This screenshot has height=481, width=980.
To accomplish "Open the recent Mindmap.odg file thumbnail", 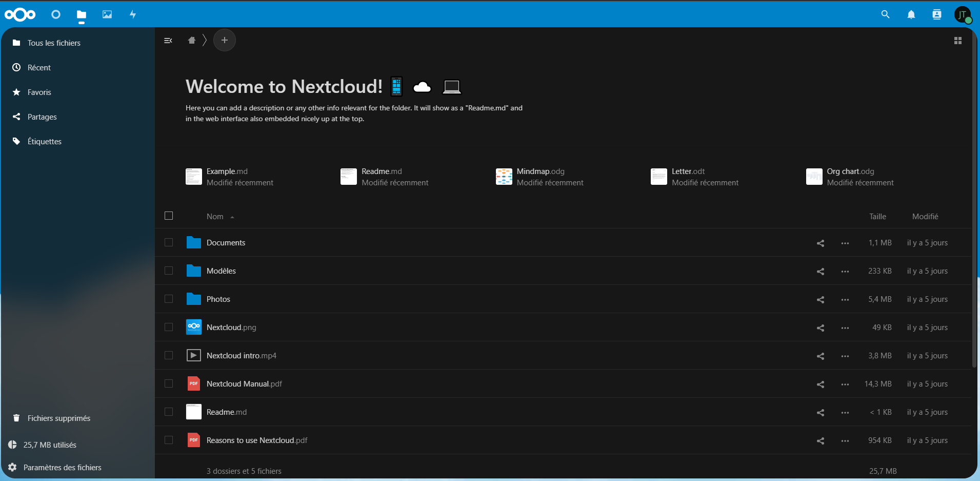I will [504, 177].
